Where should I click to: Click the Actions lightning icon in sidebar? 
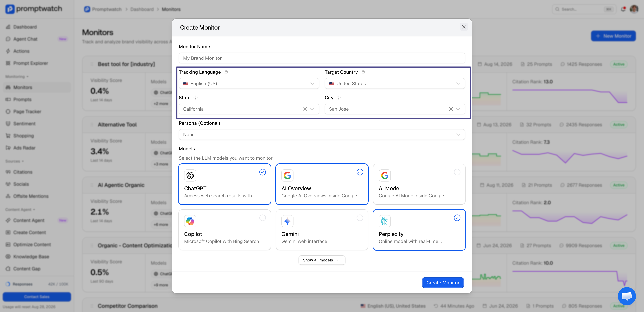[8, 51]
